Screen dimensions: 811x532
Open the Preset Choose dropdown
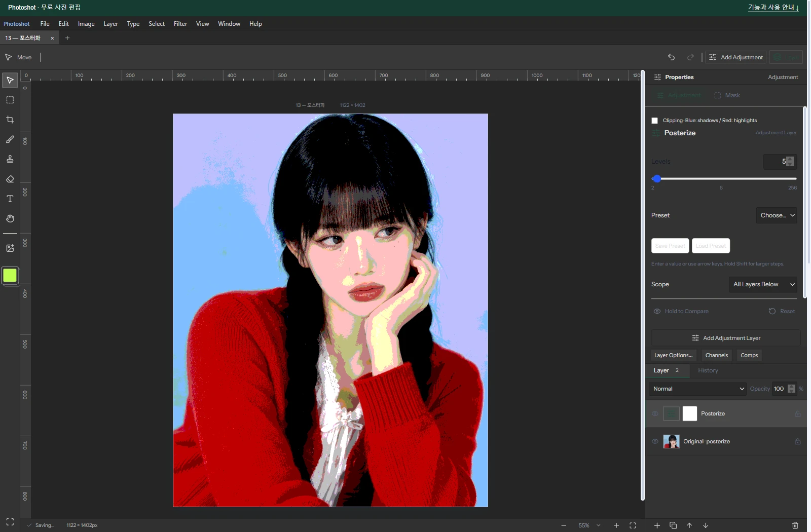click(777, 215)
